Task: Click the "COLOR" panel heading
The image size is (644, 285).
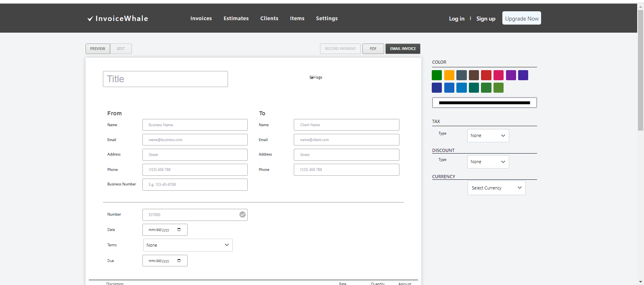Action: click(x=439, y=62)
